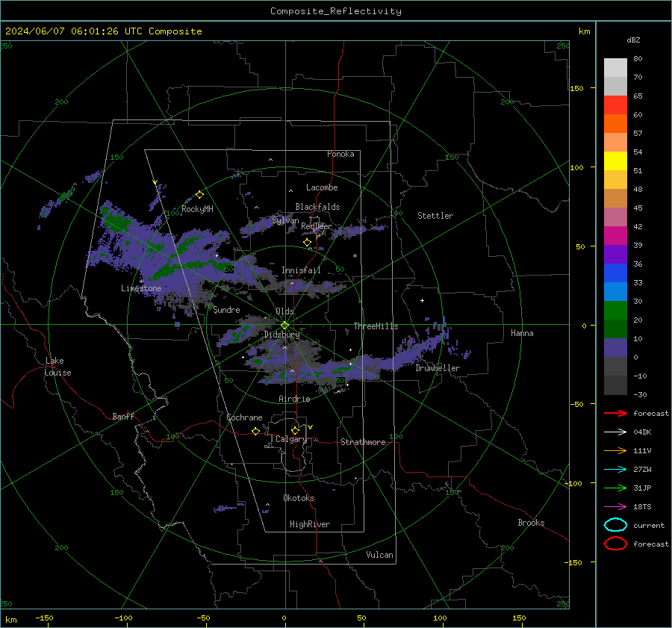The width and height of the screenshot is (672, 628).
Task: Click the Banff town label
Action: click(123, 416)
